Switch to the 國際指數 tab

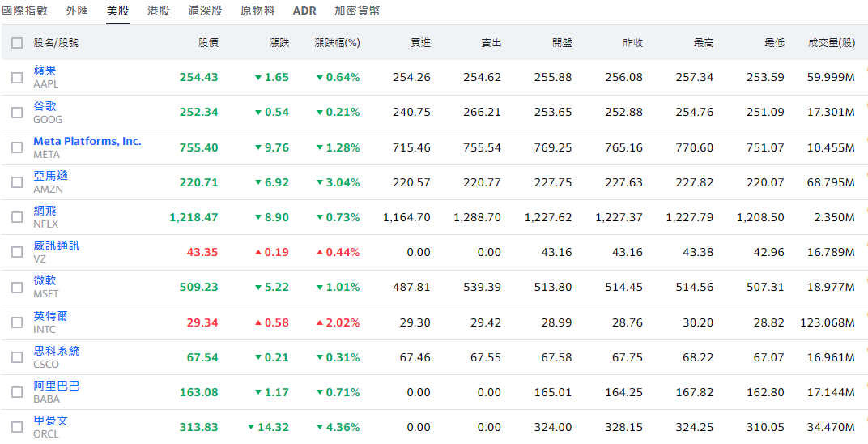point(25,11)
